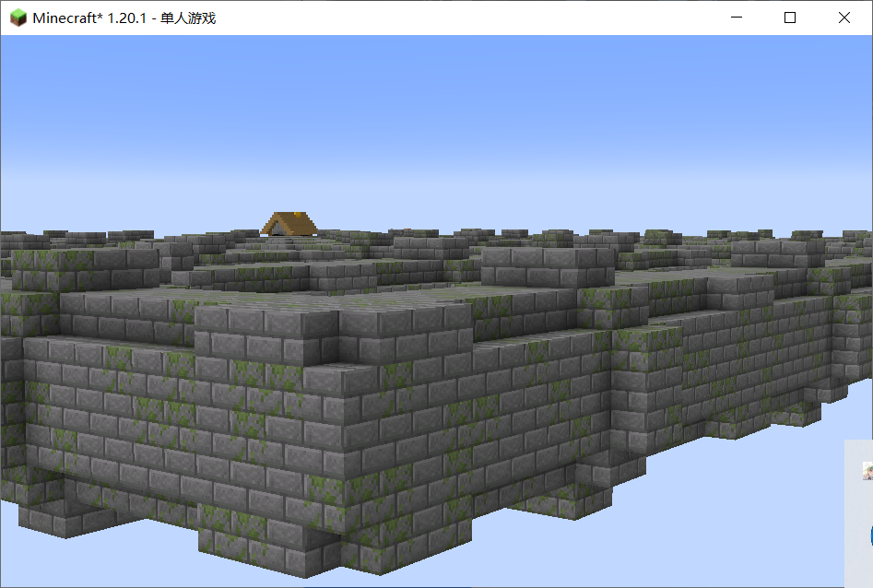Image resolution: width=873 pixels, height=588 pixels.
Task: Close the Minecraft window
Action: [x=844, y=18]
